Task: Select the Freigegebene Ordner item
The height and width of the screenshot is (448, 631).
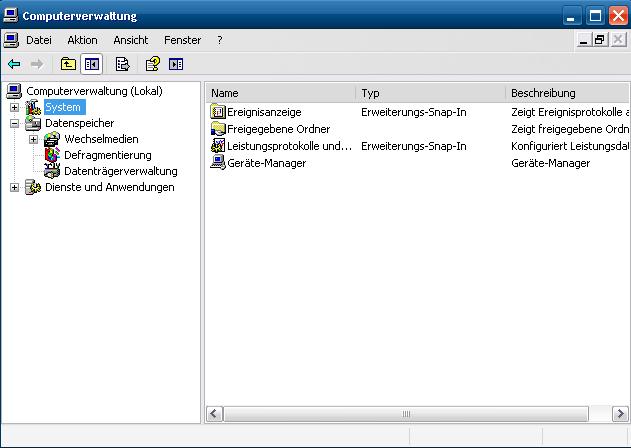Action: coord(278,129)
